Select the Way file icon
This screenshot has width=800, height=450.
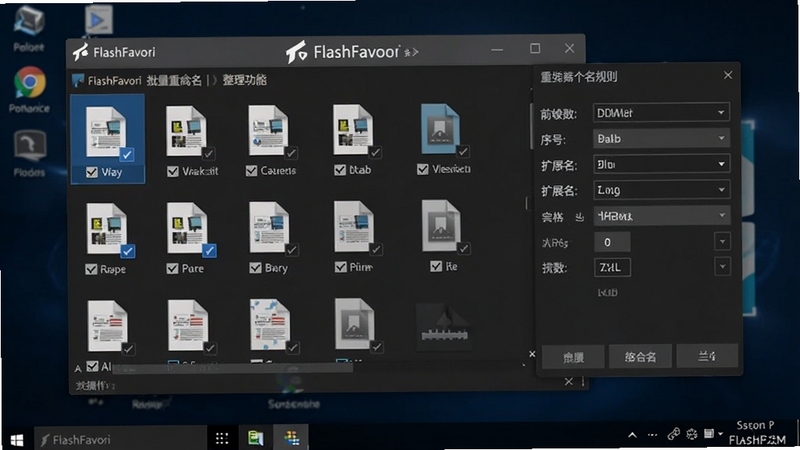tap(107, 132)
